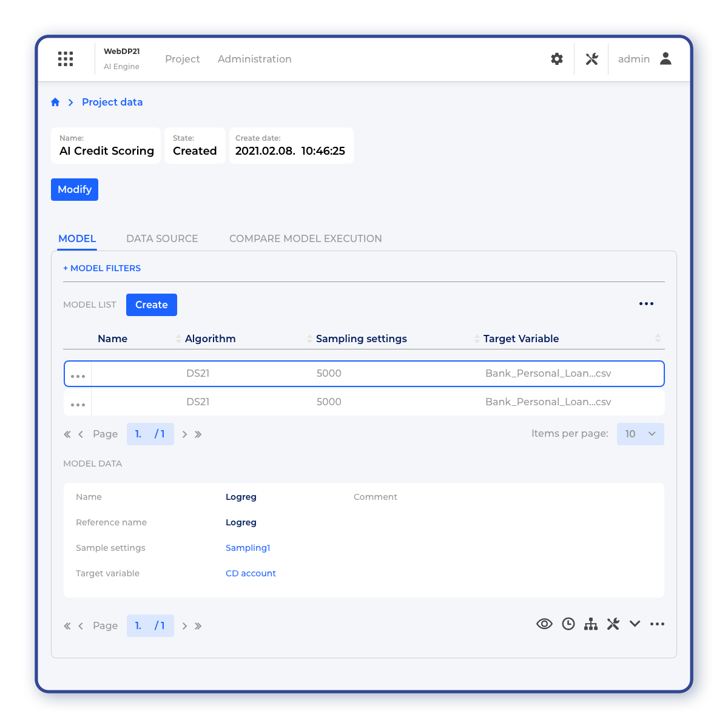Screen dimensions: 728x728
Task: Click the Create model button
Action: coord(151,305)
